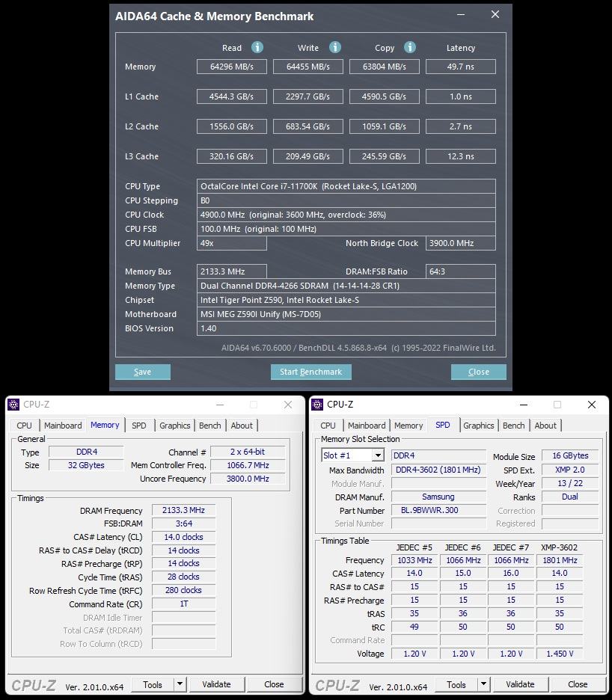
Task: Open About tab in left CPU-Z window
Action: click(x=242, y=426)
